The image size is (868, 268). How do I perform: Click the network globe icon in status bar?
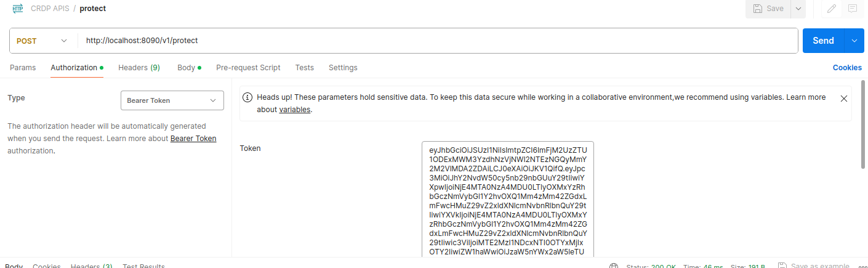click(614, 266)
